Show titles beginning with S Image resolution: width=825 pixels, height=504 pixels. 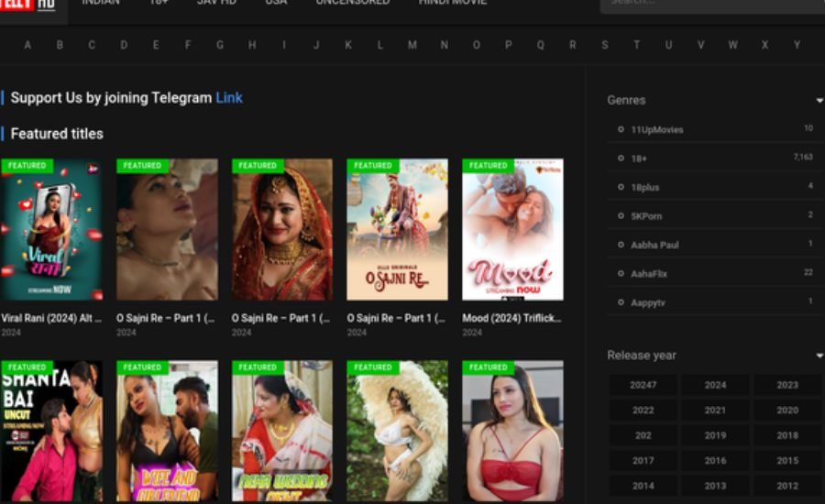[x=605, y=45]
